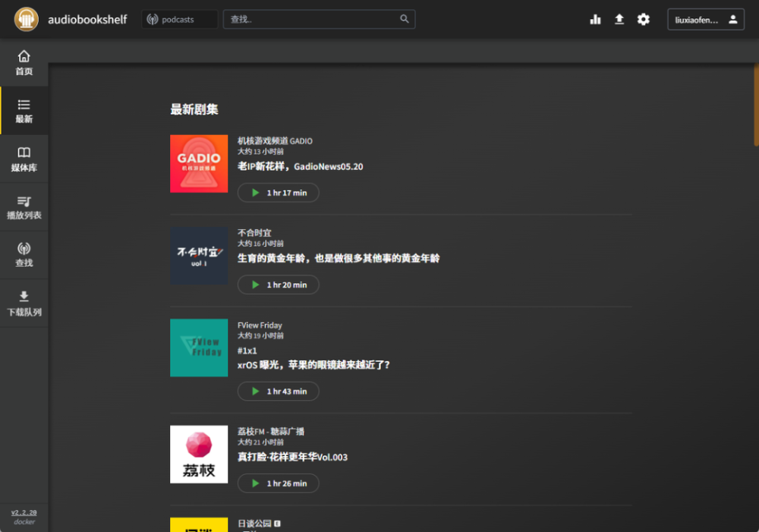The image size is (759, 532).
Task: Open the GADIO podcast cover thumbnail
Action: pyautogui.click(x=199, y=164)
